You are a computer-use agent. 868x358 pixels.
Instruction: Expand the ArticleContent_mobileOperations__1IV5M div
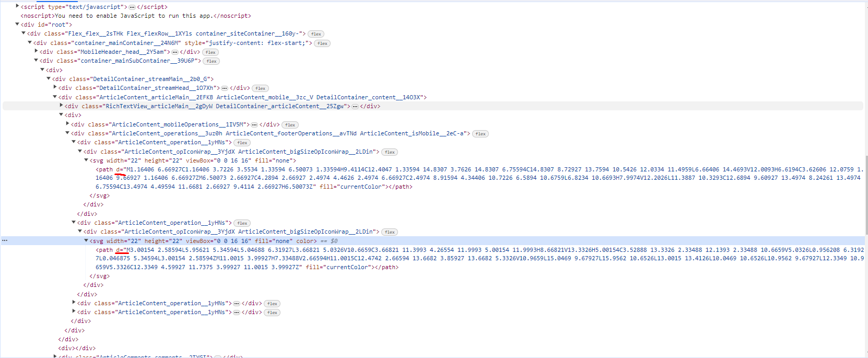pos(67,124)
